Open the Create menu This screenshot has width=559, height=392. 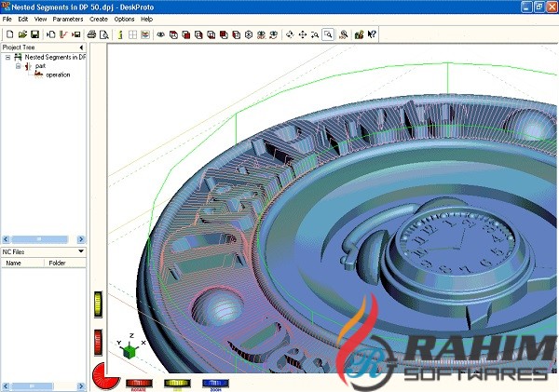[x=99, y=20]
